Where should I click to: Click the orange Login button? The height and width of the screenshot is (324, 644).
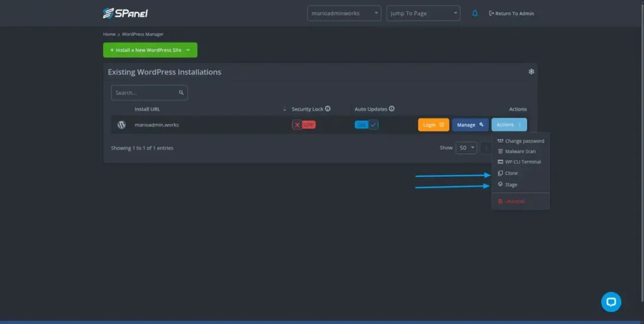click(x=434, y=125)
